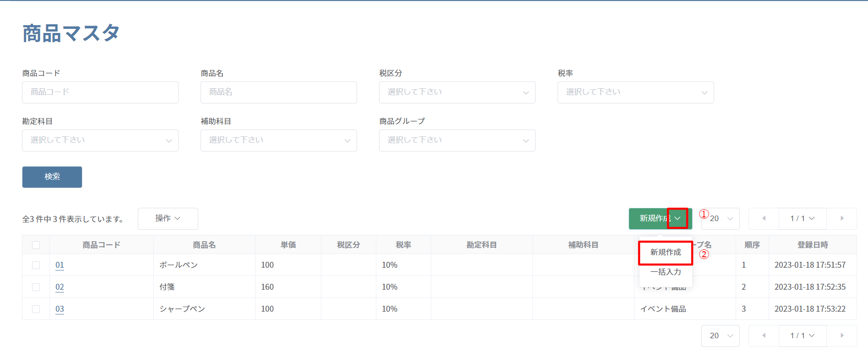Open the 税区分 dropdown

point(457,92)
